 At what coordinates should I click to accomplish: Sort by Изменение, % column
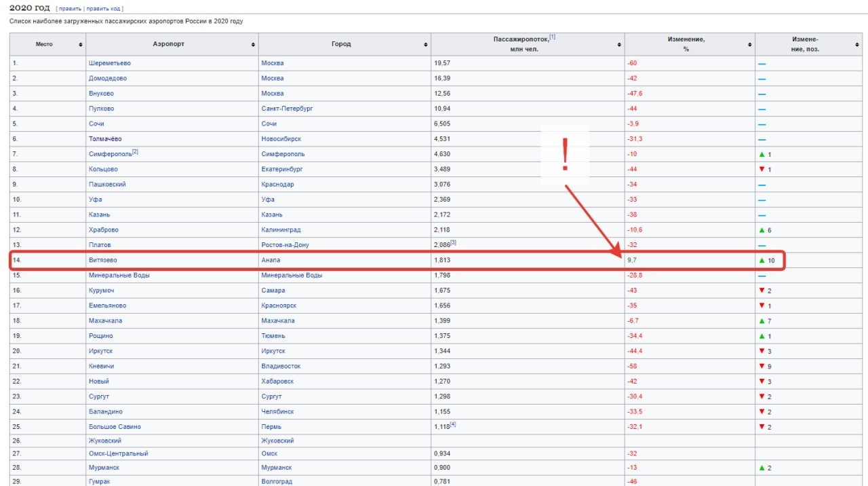coord(749,44)
